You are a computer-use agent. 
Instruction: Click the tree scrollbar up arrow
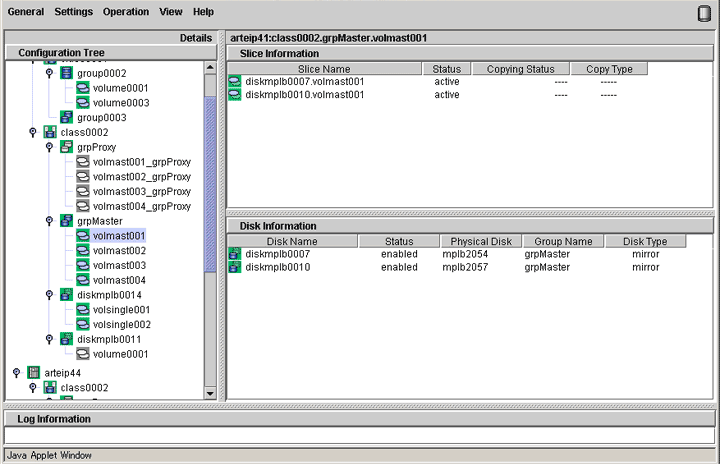(x=210, y=68)
